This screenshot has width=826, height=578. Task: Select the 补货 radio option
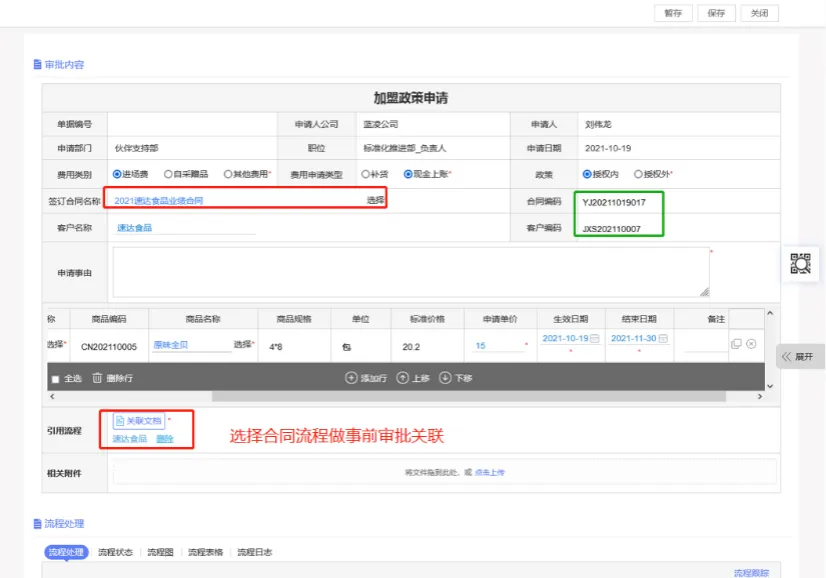click(x=366, y=174)
